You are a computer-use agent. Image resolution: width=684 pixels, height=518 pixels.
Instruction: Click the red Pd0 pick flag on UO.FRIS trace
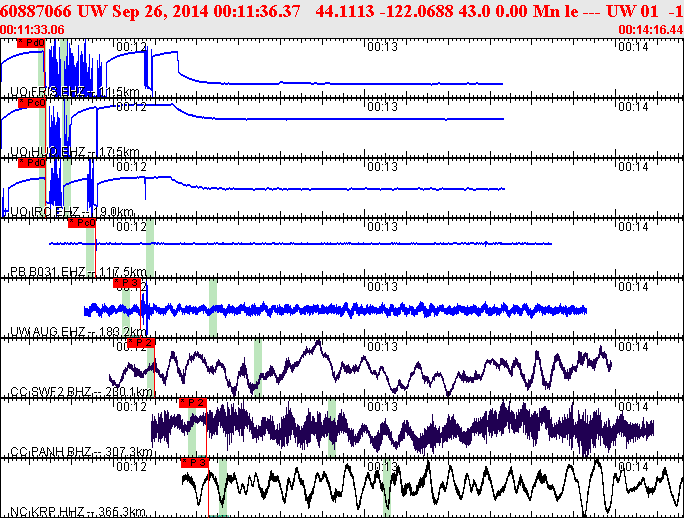(30, 45)
